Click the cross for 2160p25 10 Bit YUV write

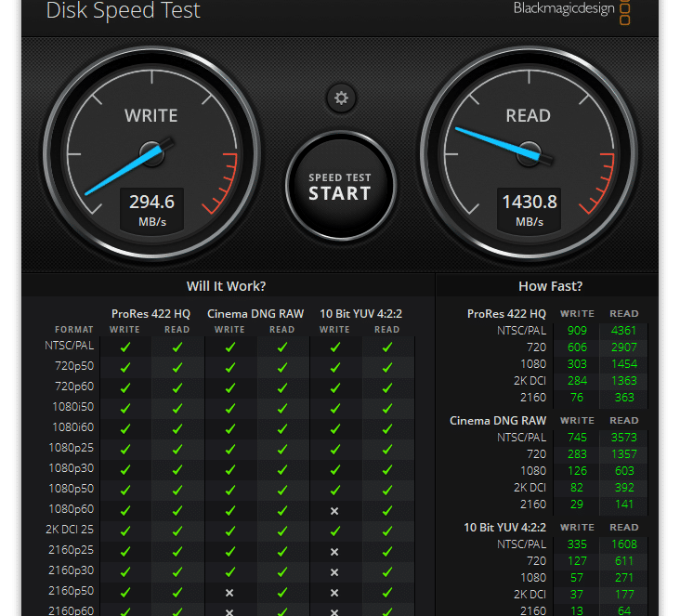click(x=334, y=552)
